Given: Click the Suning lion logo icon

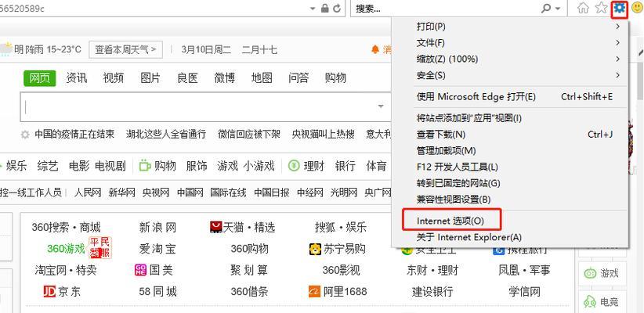Looking at the screenshot, I should point(315,249).
